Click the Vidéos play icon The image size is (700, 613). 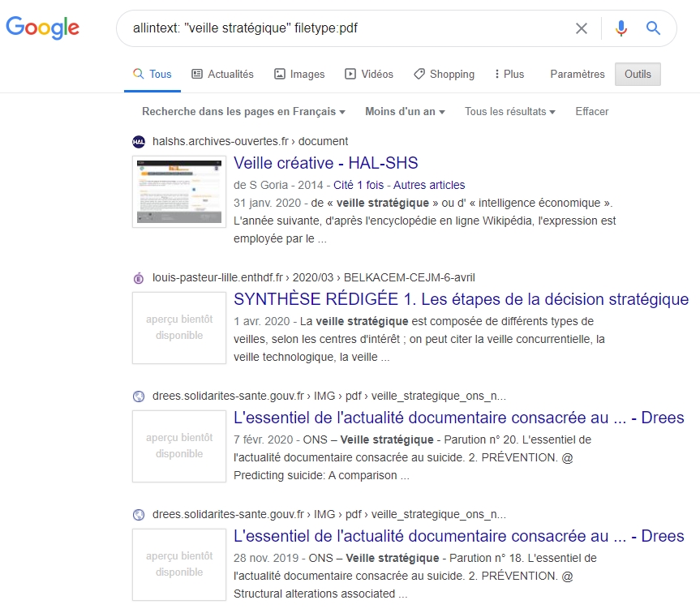(x=350, y=74)
